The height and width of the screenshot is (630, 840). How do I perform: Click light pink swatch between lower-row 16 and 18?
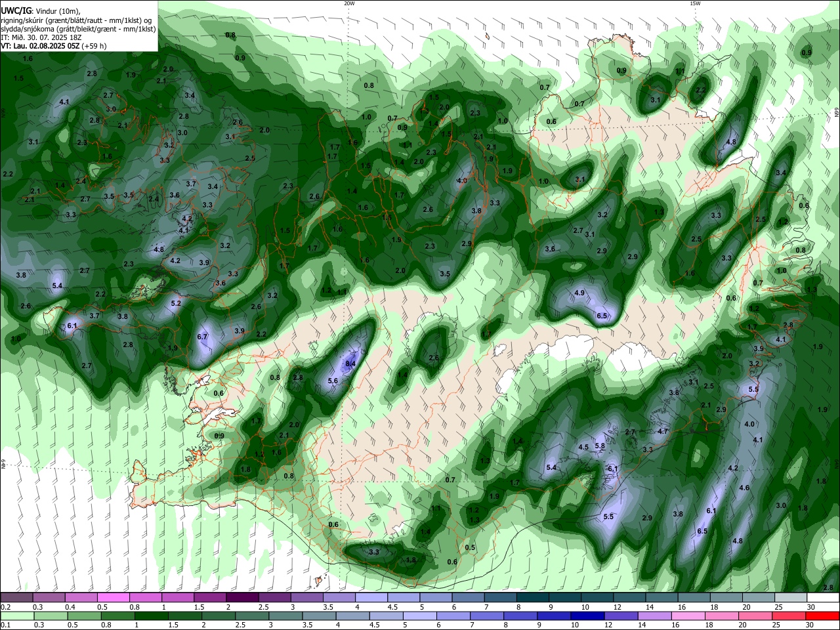point(688,616)
